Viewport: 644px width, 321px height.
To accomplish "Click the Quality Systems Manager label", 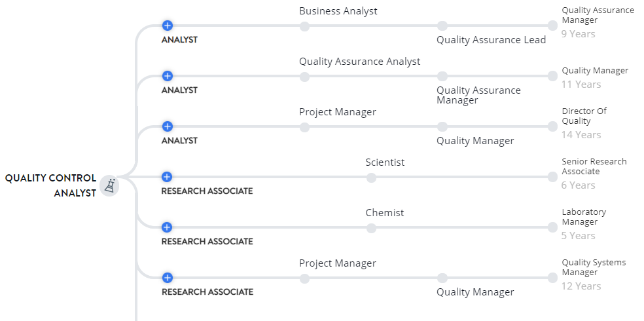I will pos(594,267).
